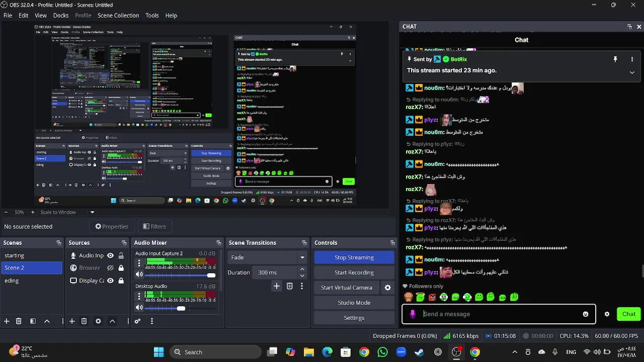Image resolution: width=644 pixels, height=362 pixels.
Task: Hide the Display Ca source with eye
Action: pyautogui.click(x=110, y=281)
